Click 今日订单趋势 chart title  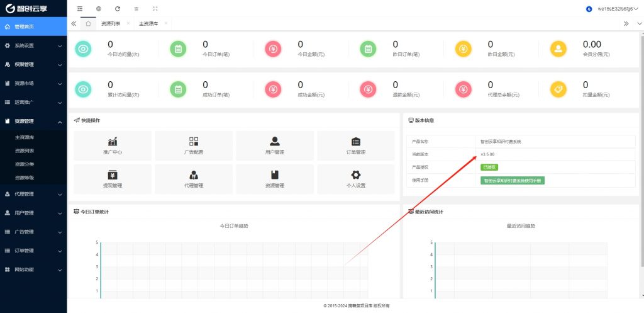click(x=234, y=226)
